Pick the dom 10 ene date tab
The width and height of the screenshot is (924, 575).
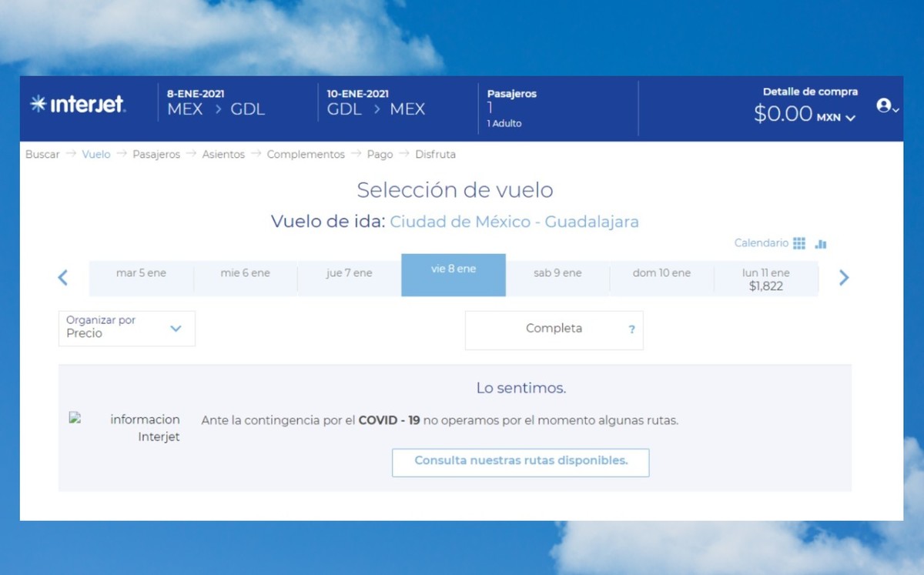(661, 273)
